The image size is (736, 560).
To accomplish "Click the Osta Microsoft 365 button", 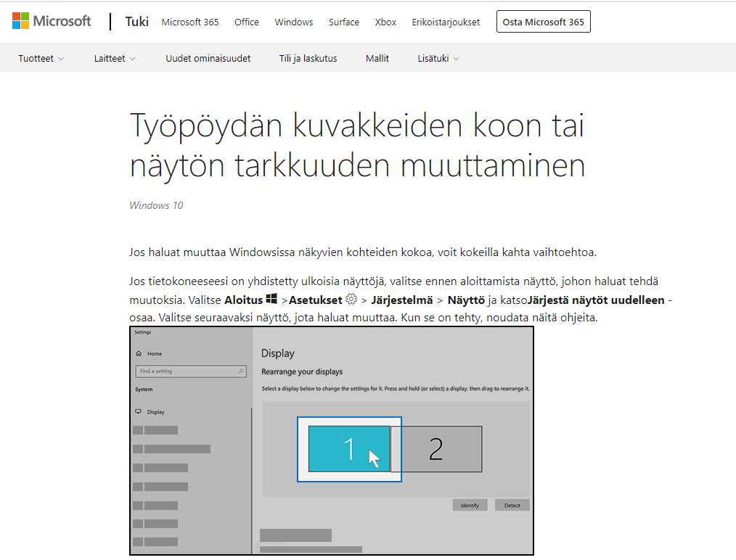I will point(544,22).
